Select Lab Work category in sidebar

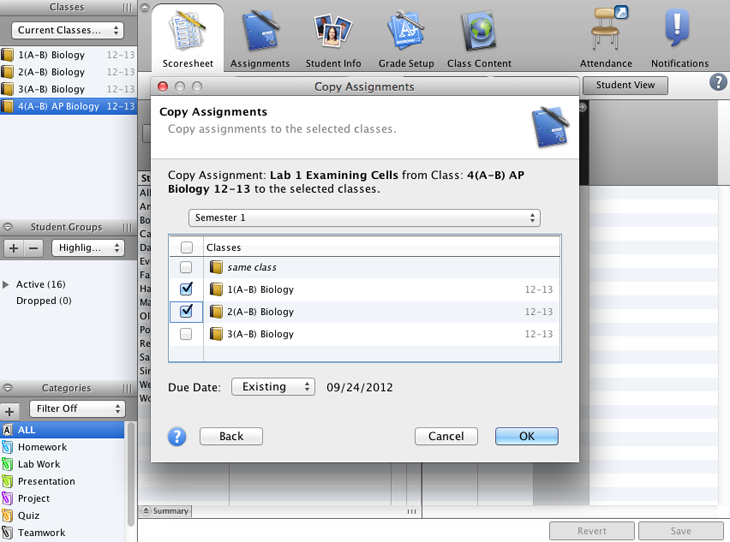coord(39,464)
